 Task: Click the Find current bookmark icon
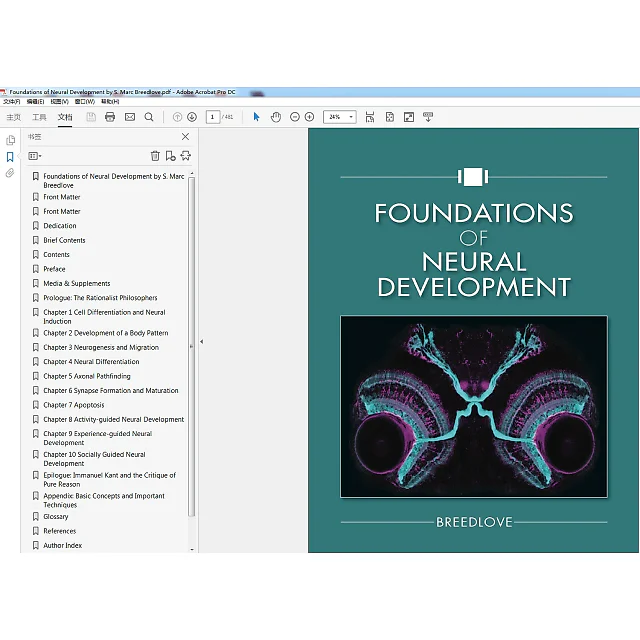(x=186, y=156)
